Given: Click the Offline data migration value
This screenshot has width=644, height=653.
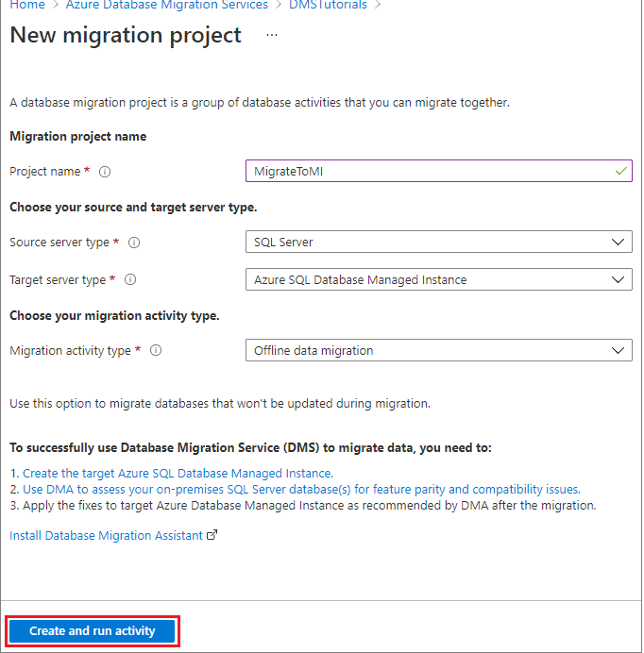Looking at the screenshot, I should (314, 351).
